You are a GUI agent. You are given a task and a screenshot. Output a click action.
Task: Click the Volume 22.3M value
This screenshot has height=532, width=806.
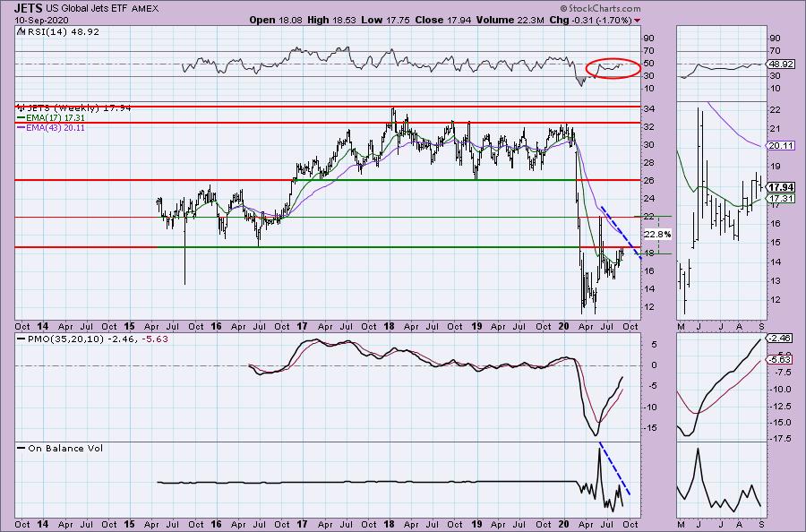click(x=510, y=20)
